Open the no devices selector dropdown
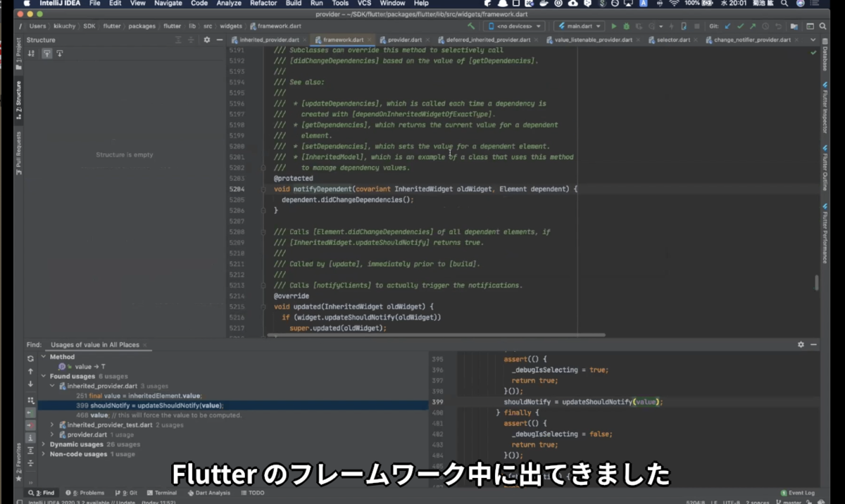 click(x=515, y=26)
